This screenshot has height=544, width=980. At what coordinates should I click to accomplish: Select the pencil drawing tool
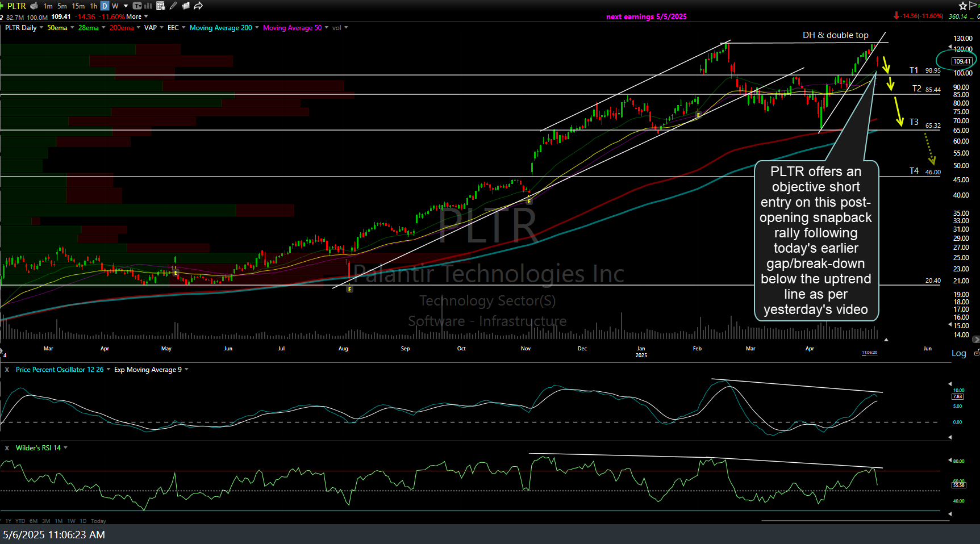pos(173,6)
